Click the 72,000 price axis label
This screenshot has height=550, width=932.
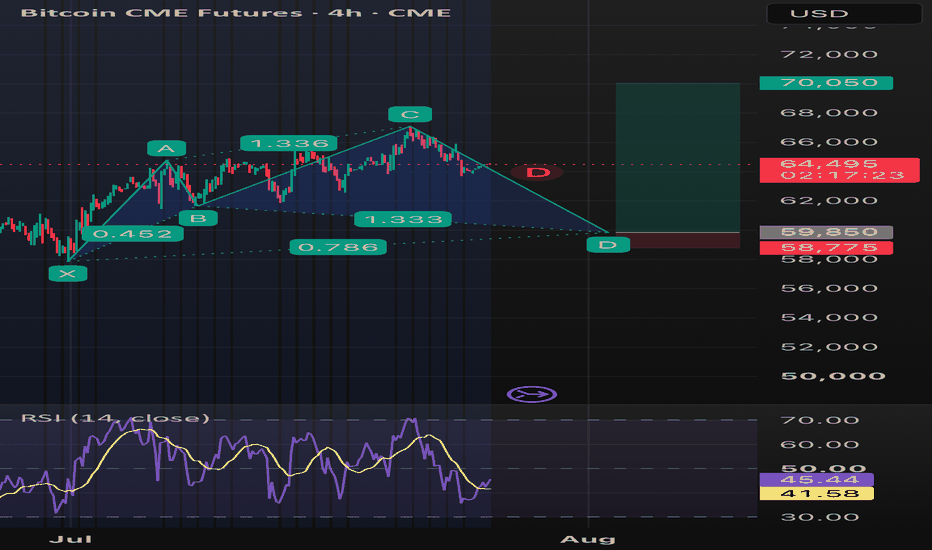829,54
